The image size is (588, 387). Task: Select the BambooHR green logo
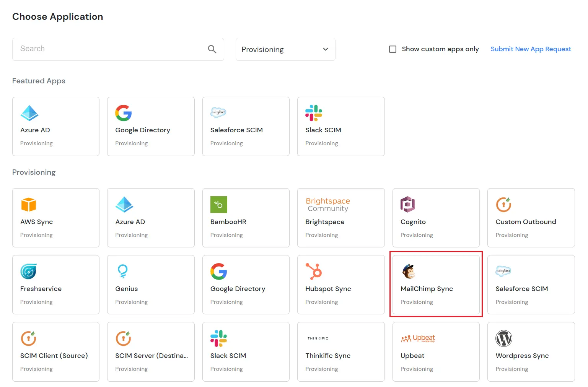[219, 205]
